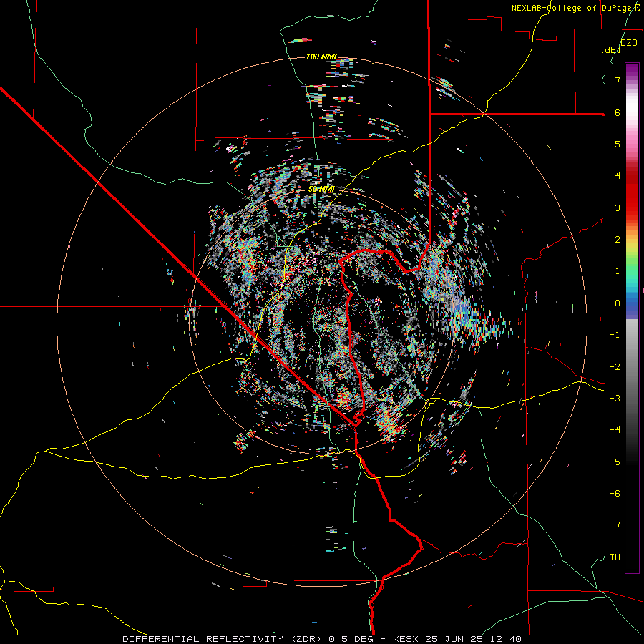Screen dimensions: 644x644
Task: Click the 5 value on color scale
Action: click(x=618, y=144)
